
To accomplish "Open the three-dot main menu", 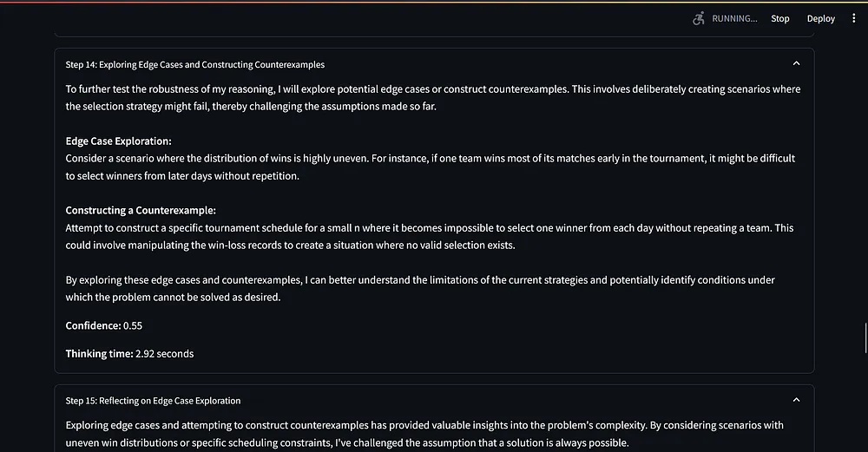I will point(853,18).
